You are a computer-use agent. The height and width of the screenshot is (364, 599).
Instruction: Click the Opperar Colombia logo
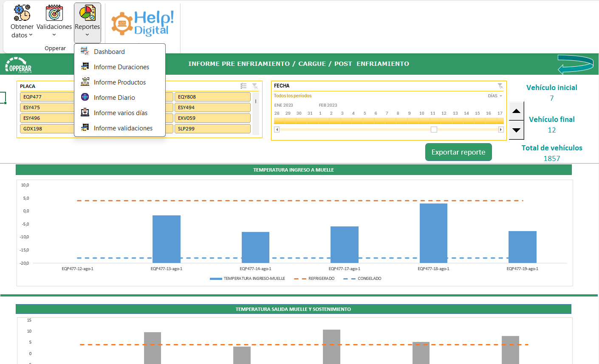click(x=18, y=65)
